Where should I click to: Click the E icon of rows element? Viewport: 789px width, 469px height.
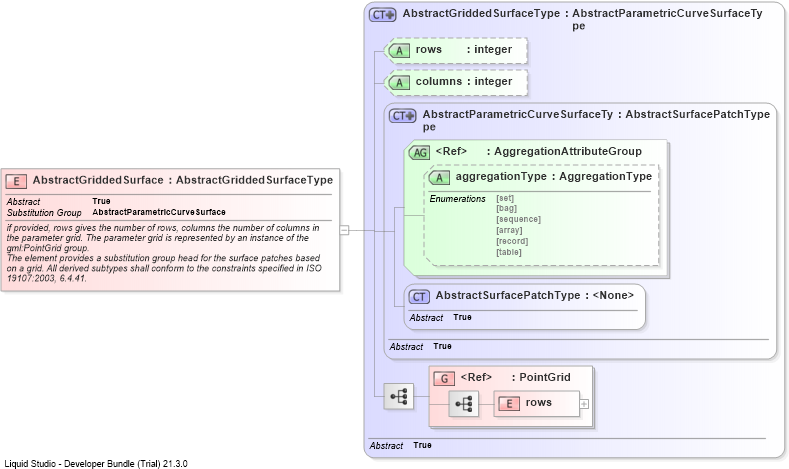[x=509, y=404]
